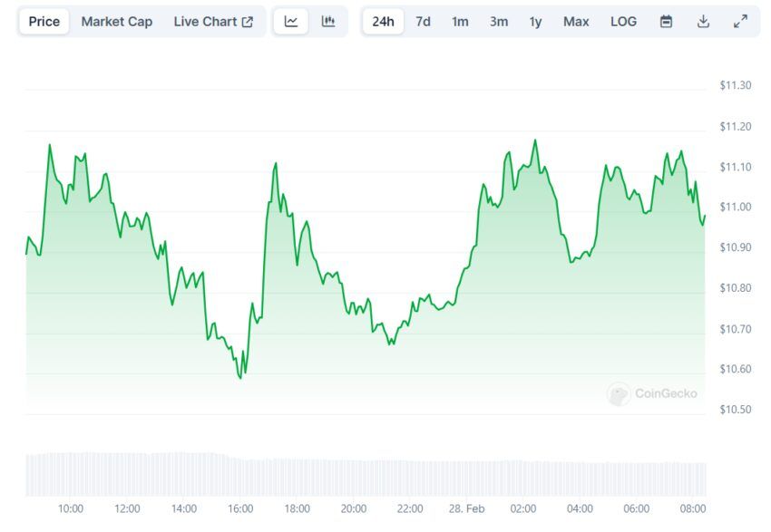Show the 1m time range
This screenshot has width=771, height=532.
click(x=460, y=22)
